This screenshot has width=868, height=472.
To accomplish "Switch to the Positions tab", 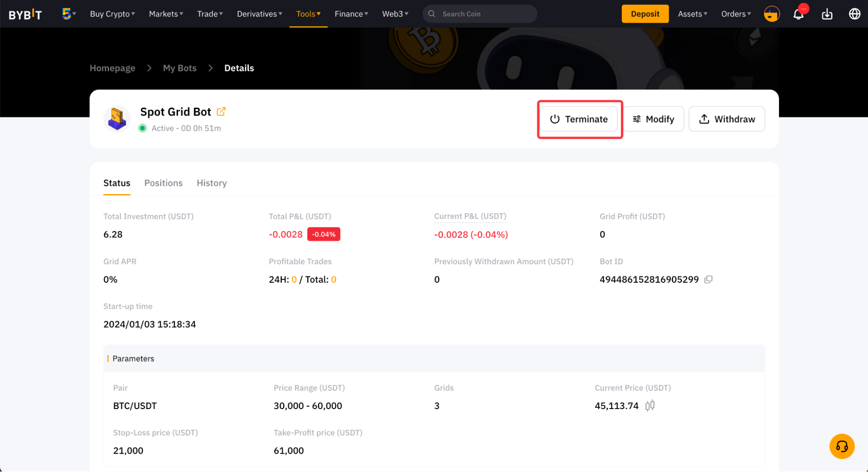I will tap(163, 183).
